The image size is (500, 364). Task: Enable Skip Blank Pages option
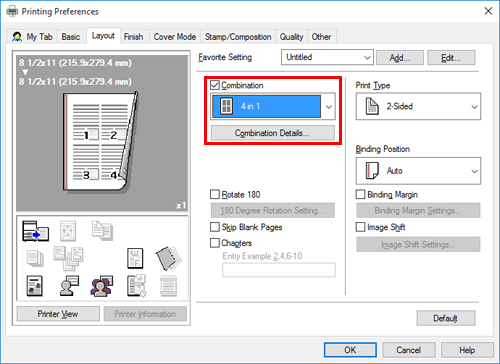[215, 227]
